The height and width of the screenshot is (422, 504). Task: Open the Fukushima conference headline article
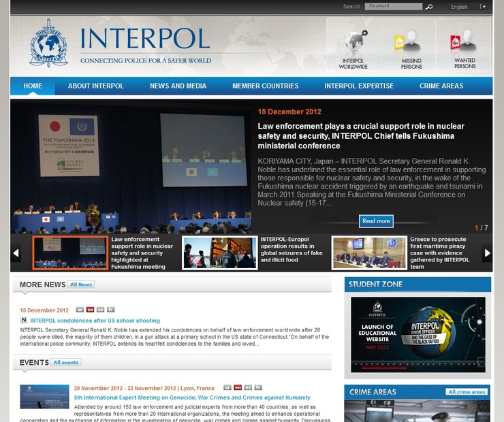coord(361,136)
